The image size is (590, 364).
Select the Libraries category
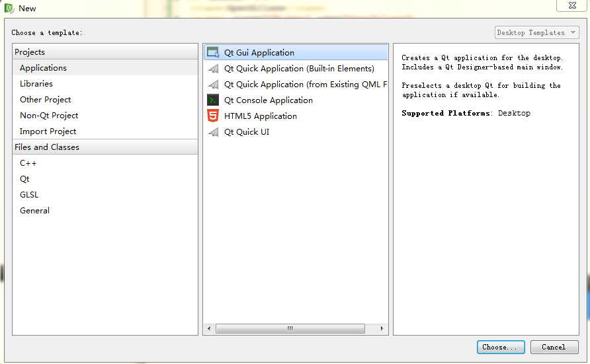[105, 83]
